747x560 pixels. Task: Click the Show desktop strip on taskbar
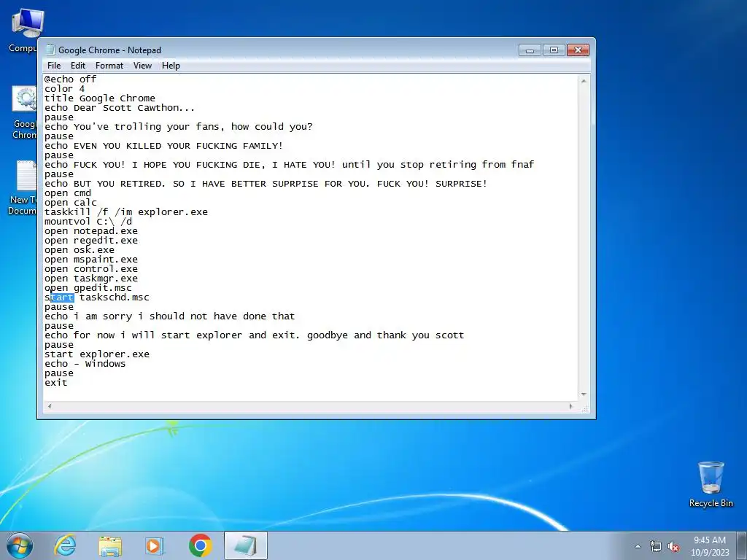743,545
